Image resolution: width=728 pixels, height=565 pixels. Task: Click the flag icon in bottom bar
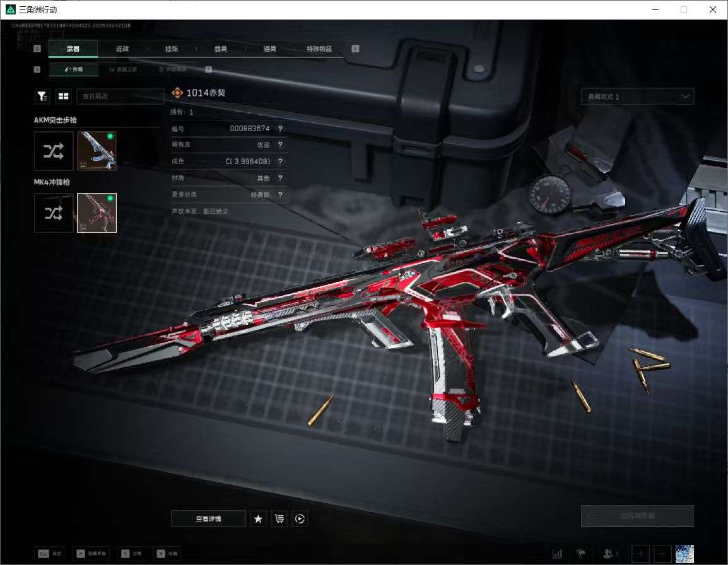tap(581, 554)
